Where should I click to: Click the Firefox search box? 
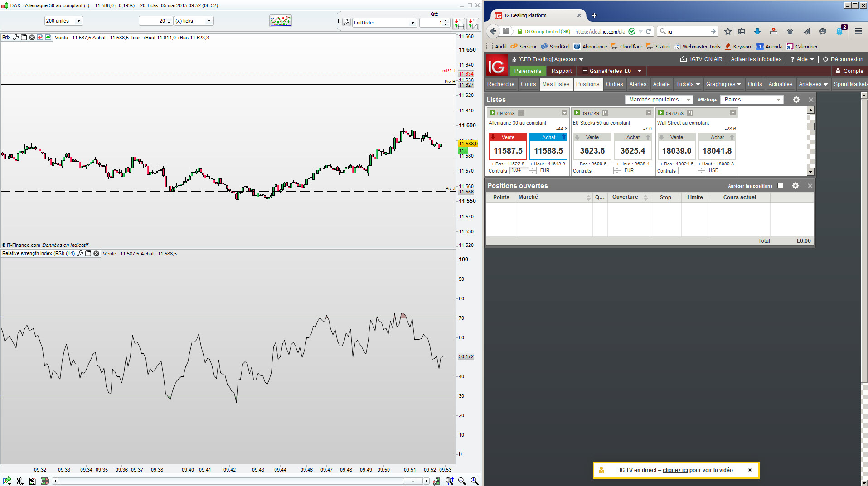click(688, 31)
